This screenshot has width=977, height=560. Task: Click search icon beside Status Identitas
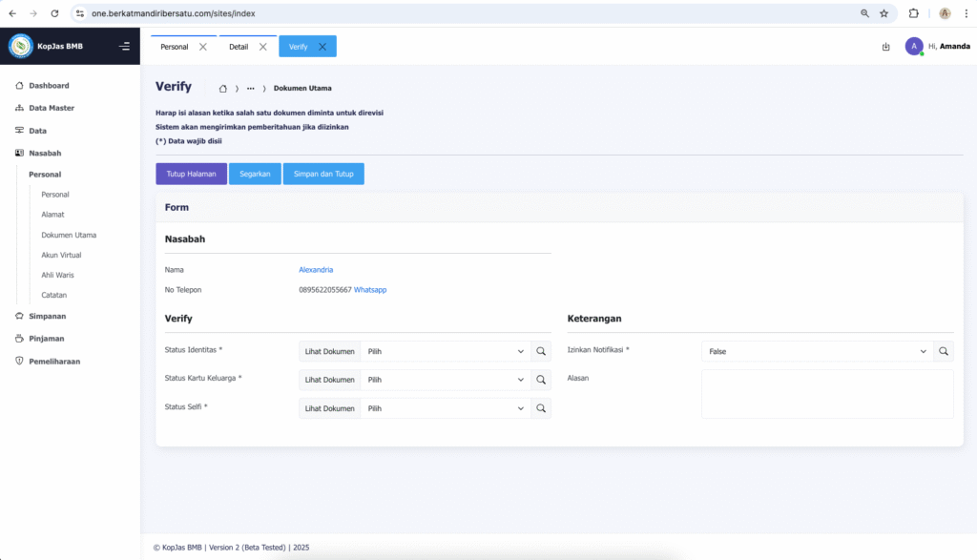(x=541, y=351)
